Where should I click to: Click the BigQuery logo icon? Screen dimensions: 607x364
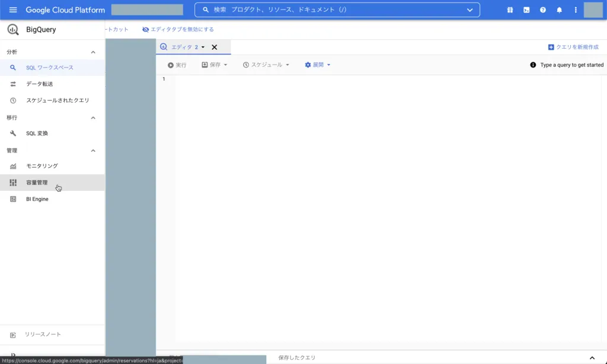pyautogui.click(x=13, y=30)
